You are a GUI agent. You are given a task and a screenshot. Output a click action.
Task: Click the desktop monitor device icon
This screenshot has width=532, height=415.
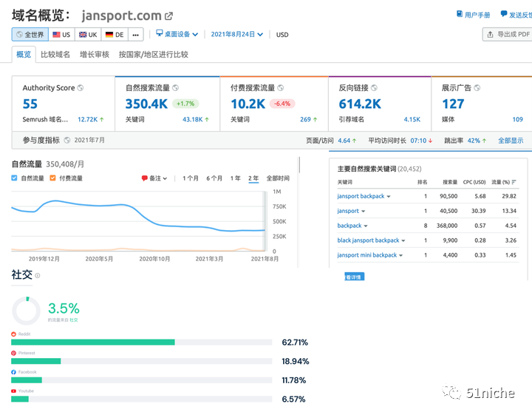(x=160, y=33)
